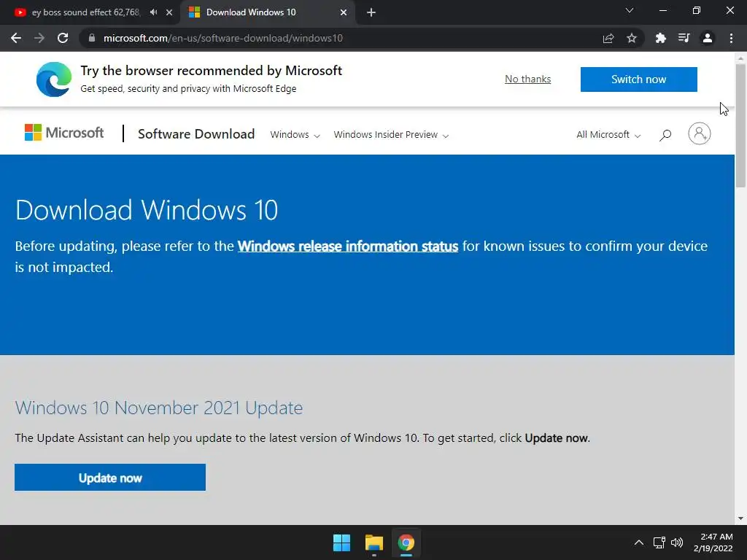747x560 pixels.
Task: Open the Windows release information status link
Action: 348,246
